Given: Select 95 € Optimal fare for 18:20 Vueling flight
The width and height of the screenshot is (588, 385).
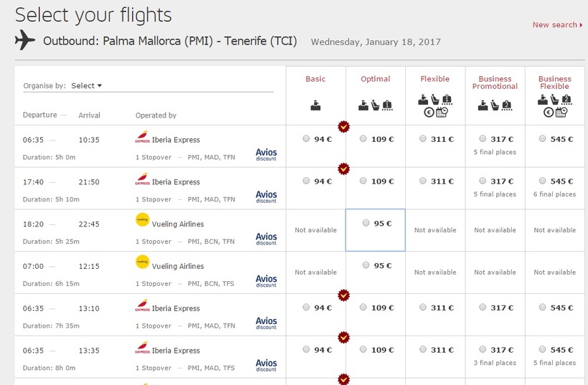Looking at the screenshot, I should tap(366, 224).
